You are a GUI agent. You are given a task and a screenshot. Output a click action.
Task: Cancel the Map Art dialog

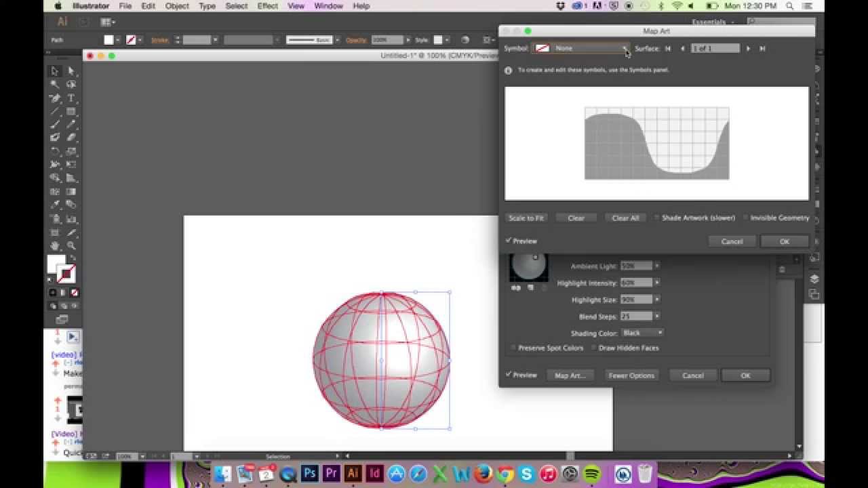coord(732,241)
